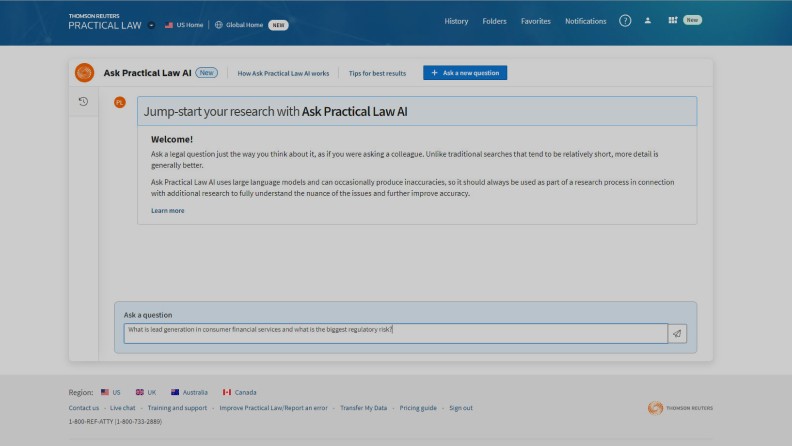Select the UK region link
This screenshot has height=446, width=792.
pyautogui.click(x=146, y=392)
